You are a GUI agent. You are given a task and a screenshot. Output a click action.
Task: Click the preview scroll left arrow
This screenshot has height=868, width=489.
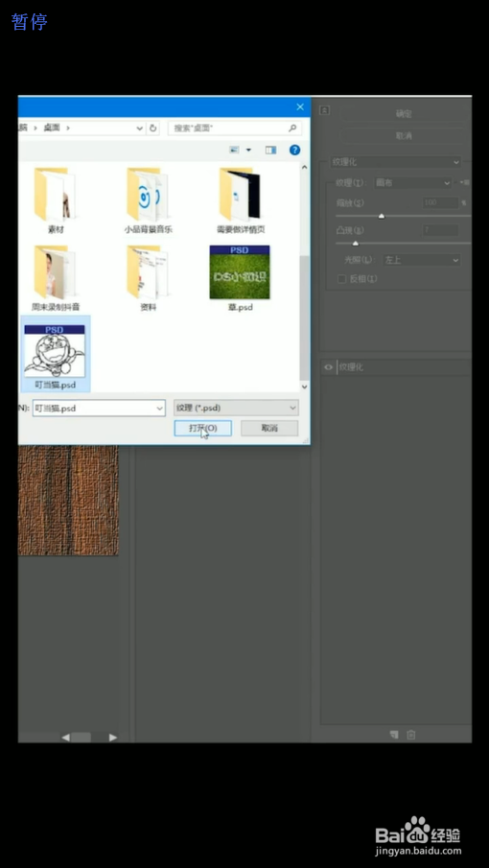tap(66, 738)
